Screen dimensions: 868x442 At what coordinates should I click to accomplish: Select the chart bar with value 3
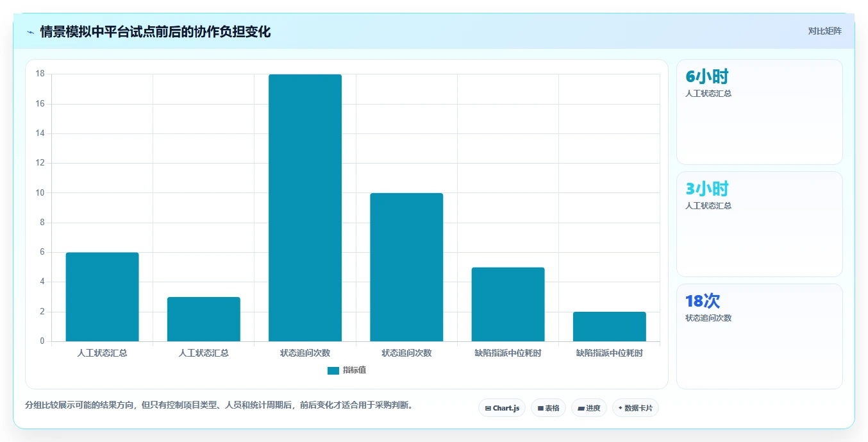pyautogui.click(x=204, y=319)
